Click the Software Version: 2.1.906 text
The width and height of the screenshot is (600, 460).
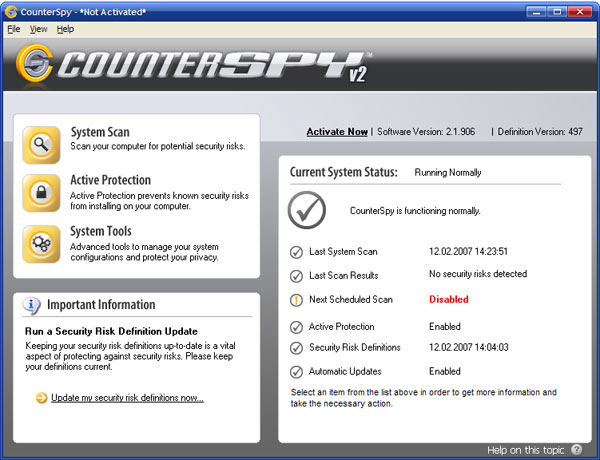[x=426, y=132]
